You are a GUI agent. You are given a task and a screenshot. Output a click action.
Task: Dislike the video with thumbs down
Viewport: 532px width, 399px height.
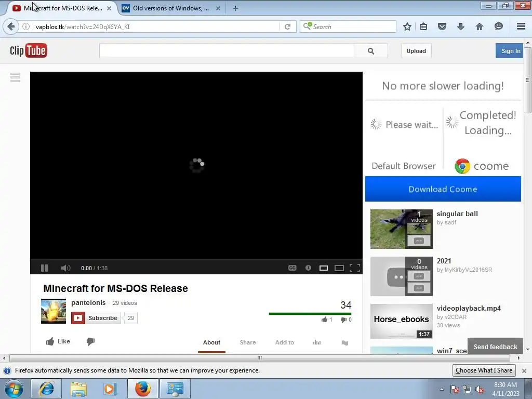(x=90, y=341)
